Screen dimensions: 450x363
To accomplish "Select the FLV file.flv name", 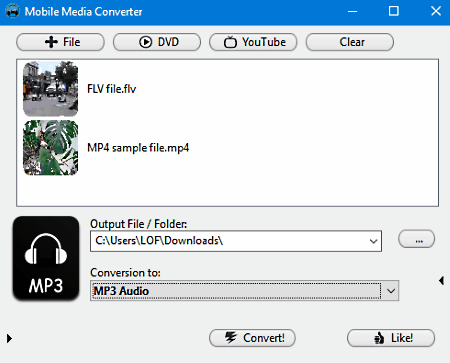I will (112, 89).
